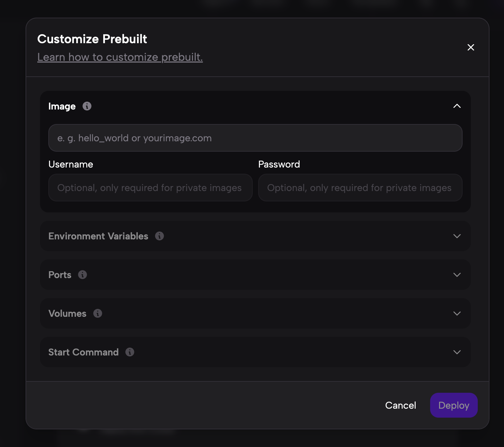Click the Start Command info icon
The image size is (504, 447).
tap(130, 352)
